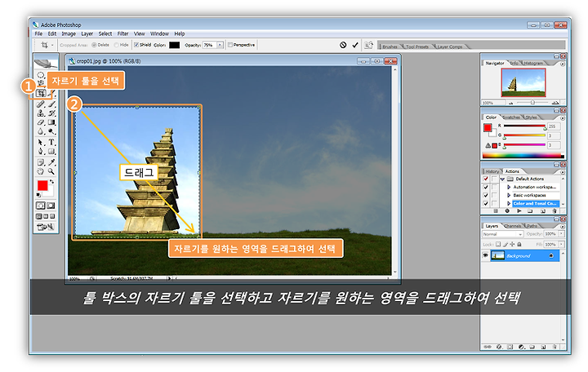Switch to the Swatches tab
Viewport: 588px width, 372px height.
pos(510,117)
